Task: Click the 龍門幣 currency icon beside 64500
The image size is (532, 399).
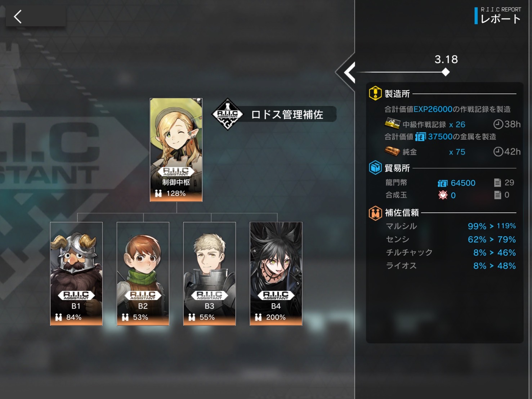Action: pyautogui.click(x=443, y=183)
